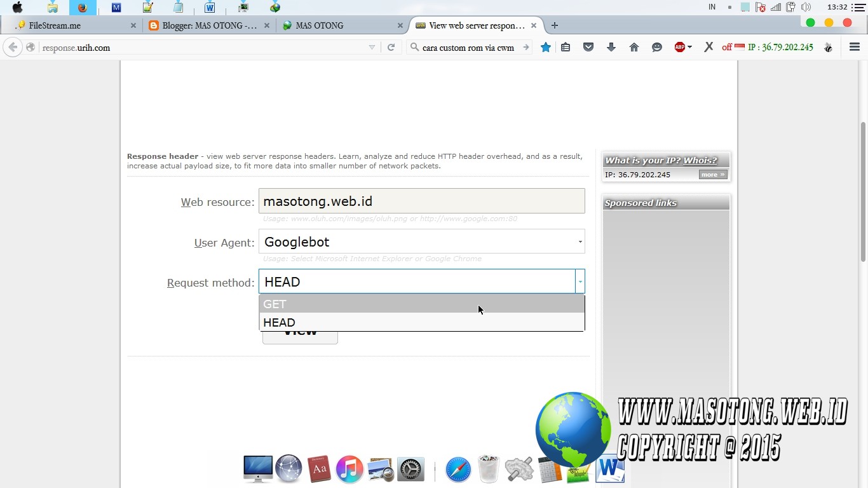This screenshot has width=868, height=488.
Task: Expand the Adblock Plus dropdown arrow
Action: coord(689,48)
